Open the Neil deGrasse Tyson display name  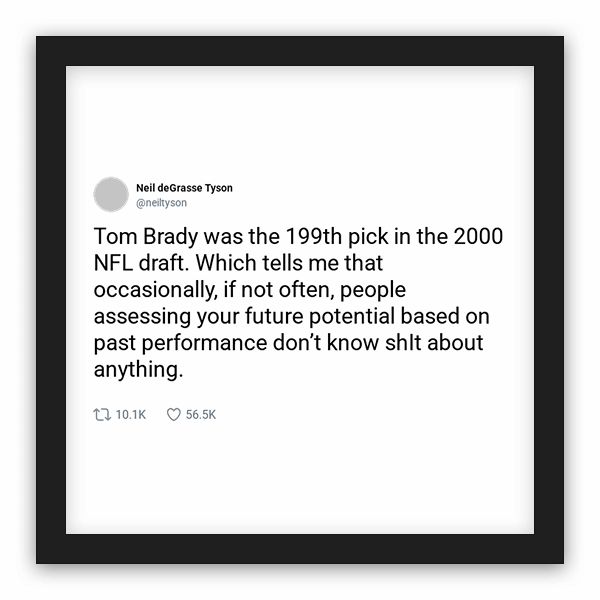point(184,187)
